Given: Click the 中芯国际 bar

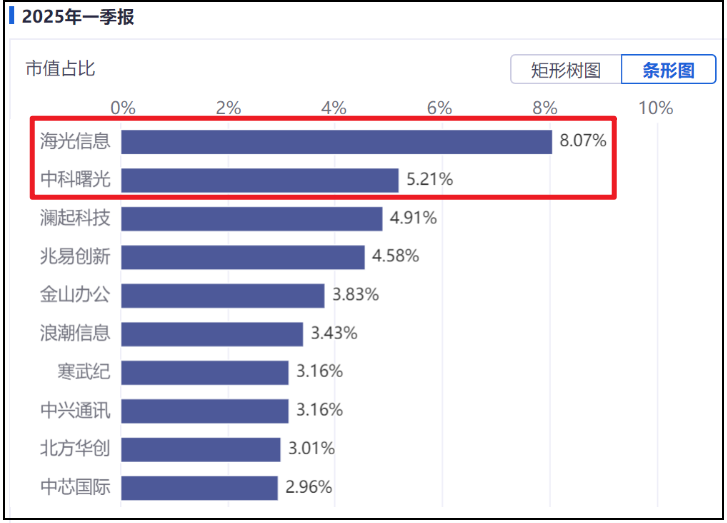Looking at the screenshot, I should [199, 488].
